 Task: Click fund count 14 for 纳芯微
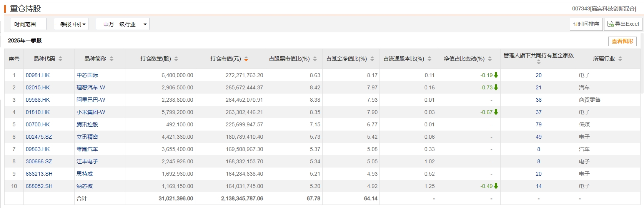[539, 186]
